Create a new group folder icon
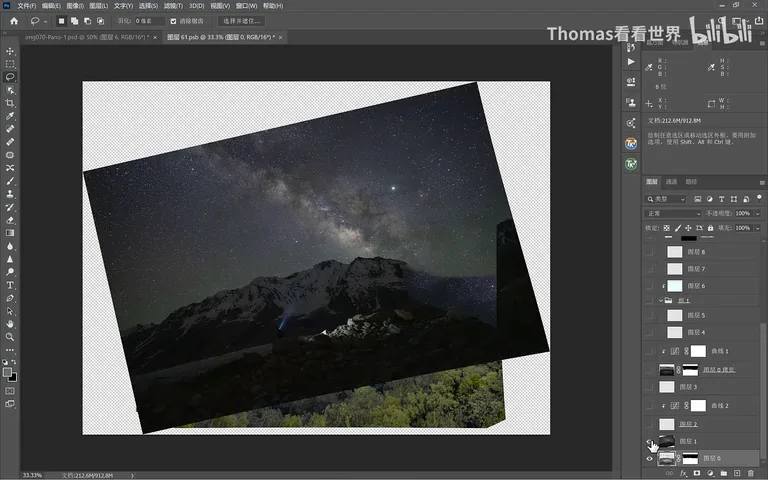Screen dimensions: 768x480 pos(723,473)
